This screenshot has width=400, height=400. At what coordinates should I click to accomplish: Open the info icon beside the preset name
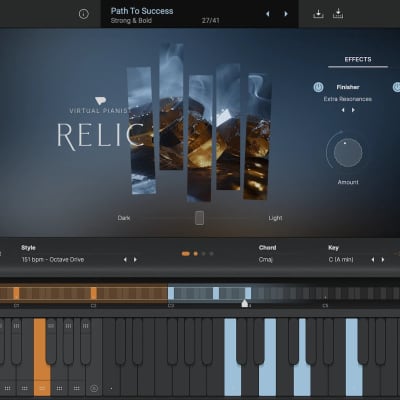click(x=84, y=14)
